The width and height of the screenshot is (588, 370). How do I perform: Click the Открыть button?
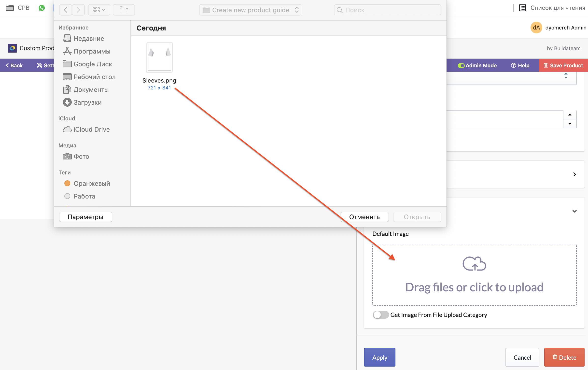(x=417, y=217)
